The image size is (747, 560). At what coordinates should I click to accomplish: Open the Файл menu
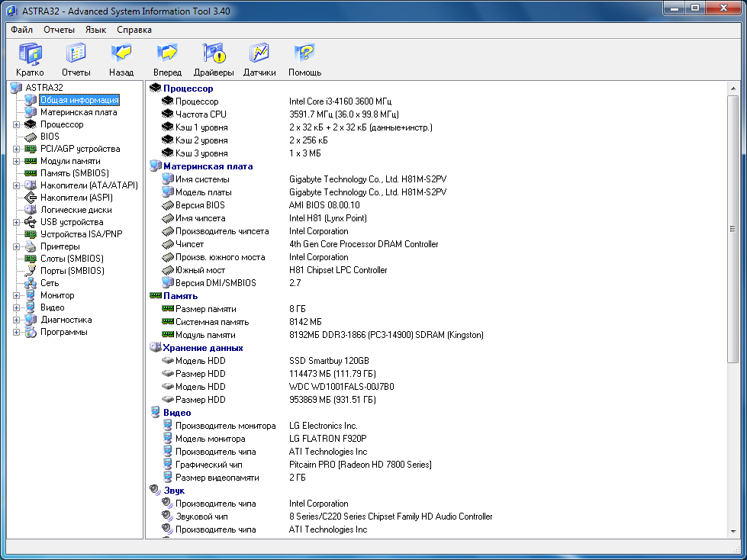click(21, 30)
